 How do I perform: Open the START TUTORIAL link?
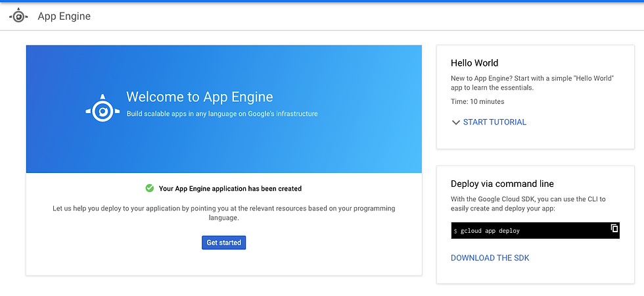(x=494, y=122)
